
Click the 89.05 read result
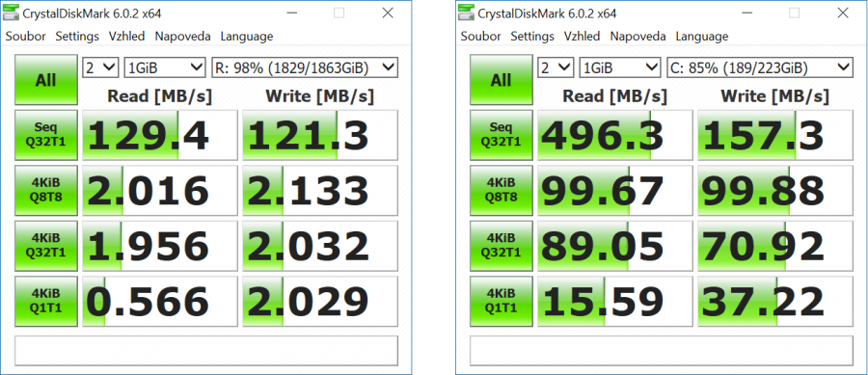[615, 246]
